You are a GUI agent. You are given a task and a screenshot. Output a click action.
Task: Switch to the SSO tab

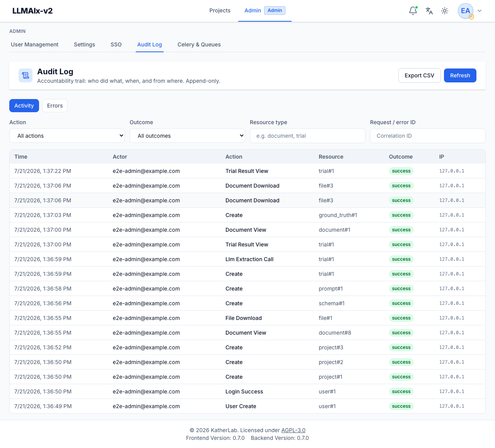tap(116, 44)
